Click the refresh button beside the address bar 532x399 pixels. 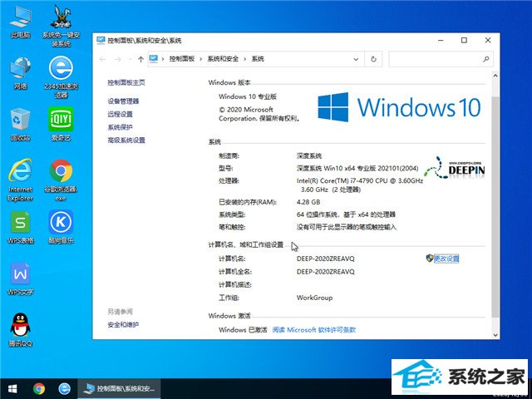(373, 59)
